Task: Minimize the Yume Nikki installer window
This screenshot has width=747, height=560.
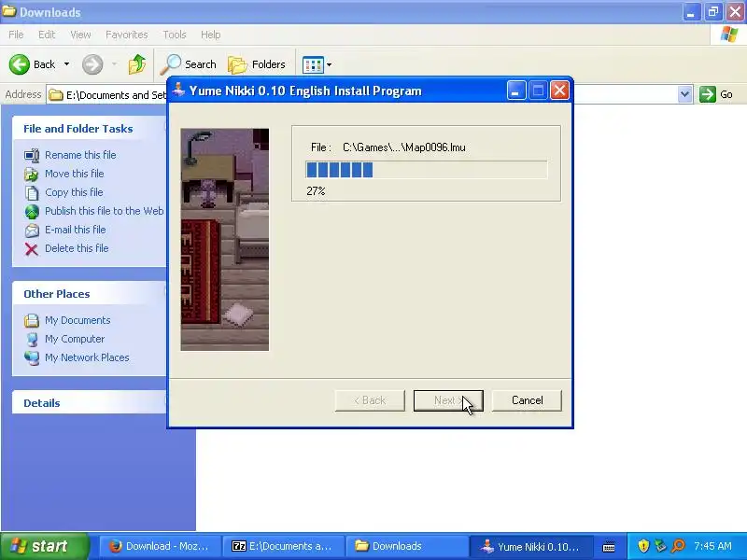Action: coord(516,91)
